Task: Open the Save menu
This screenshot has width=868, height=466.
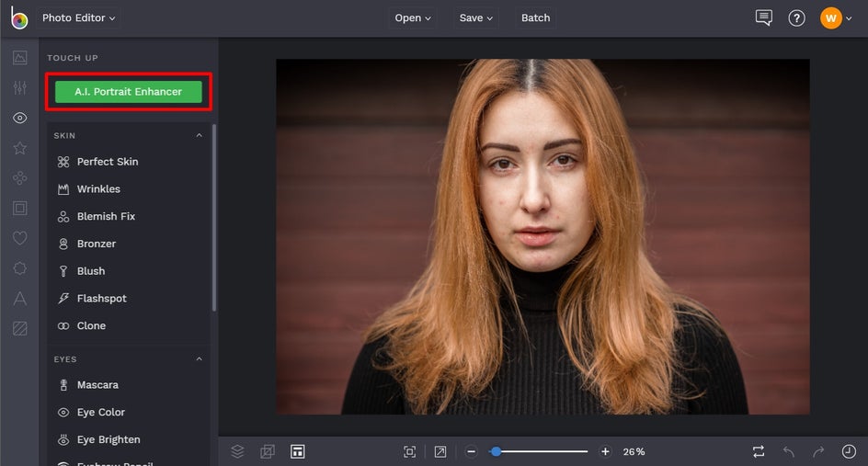Action: click(x=475, y=17)
